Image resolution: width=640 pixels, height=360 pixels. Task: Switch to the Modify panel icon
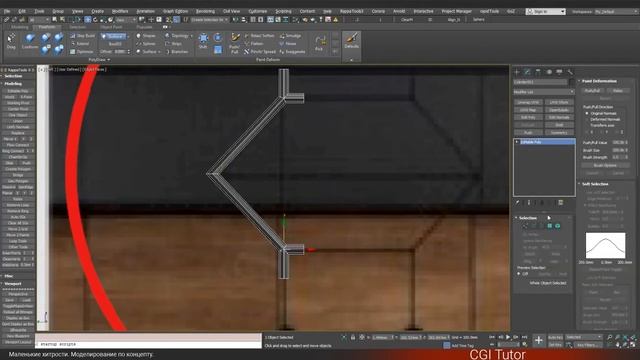[x=527, y=72]
